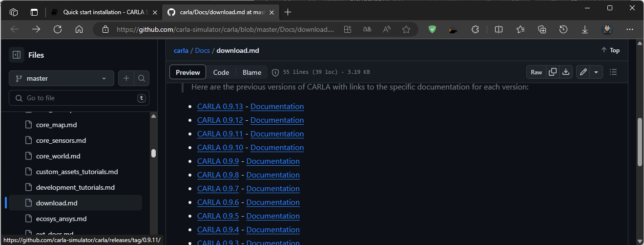Switch to the Preview tab
Screen dimensions: 644x245
(x=188, y=72)
